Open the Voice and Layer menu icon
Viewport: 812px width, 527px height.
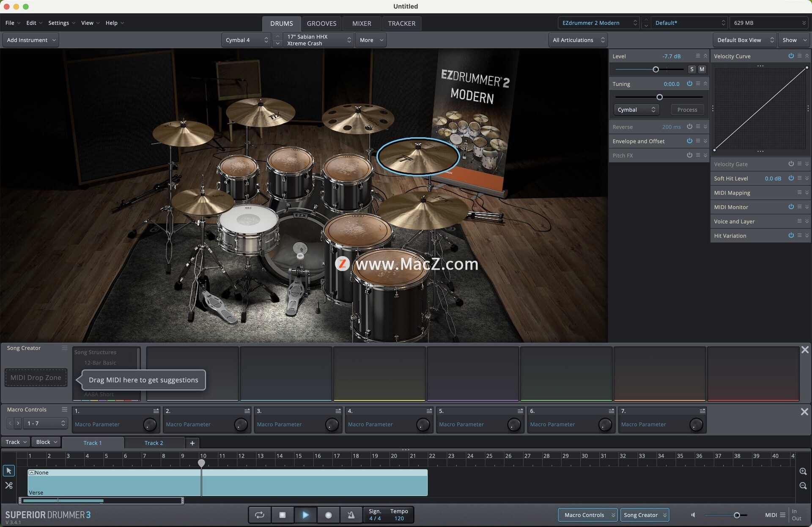point(799,221)
